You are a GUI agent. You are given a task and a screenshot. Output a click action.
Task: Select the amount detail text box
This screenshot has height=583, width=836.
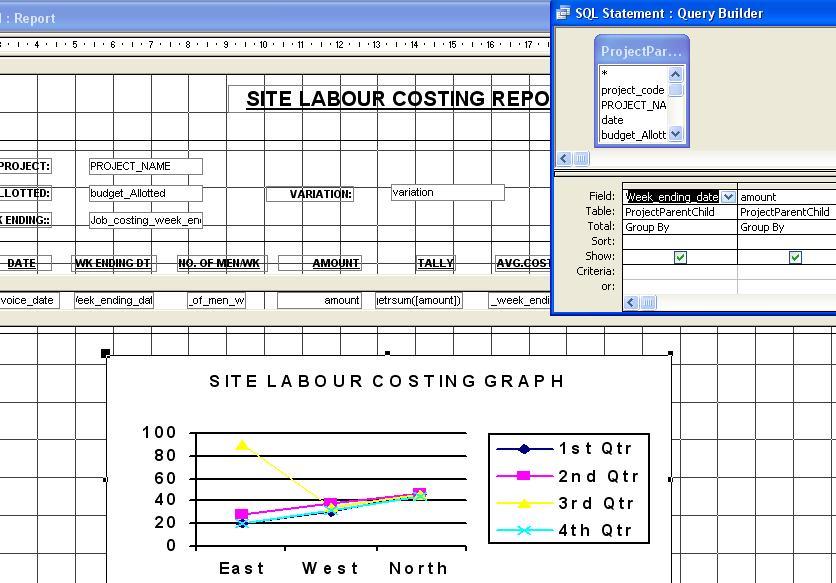pyautogui.click(x=319, y=300)
